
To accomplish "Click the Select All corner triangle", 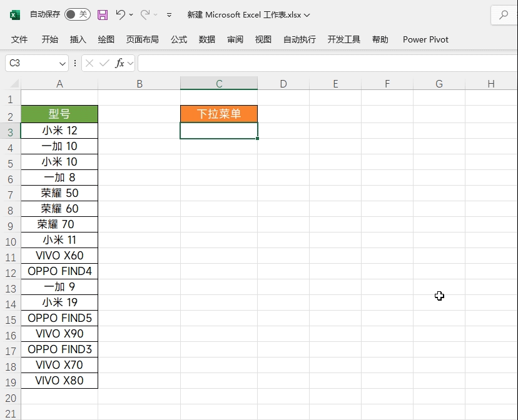I will coord(14,84).
